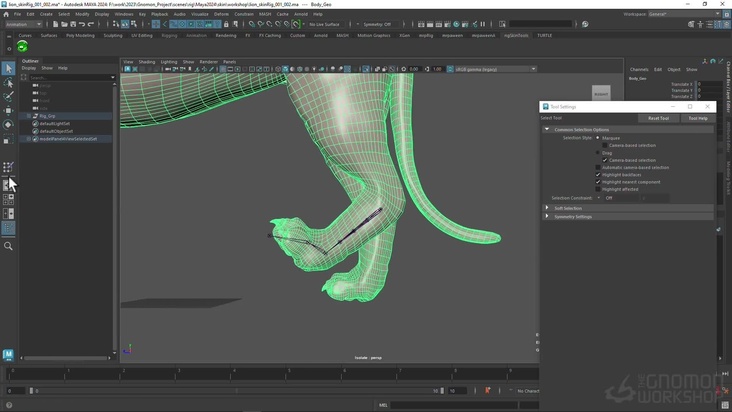
Task: Open the Deform menu
Action: pos(221,14)
